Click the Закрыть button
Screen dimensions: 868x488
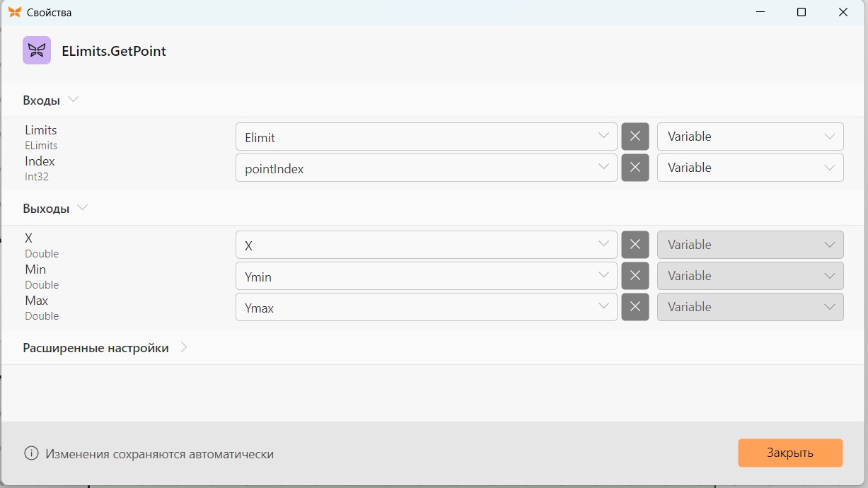(790, 453)
